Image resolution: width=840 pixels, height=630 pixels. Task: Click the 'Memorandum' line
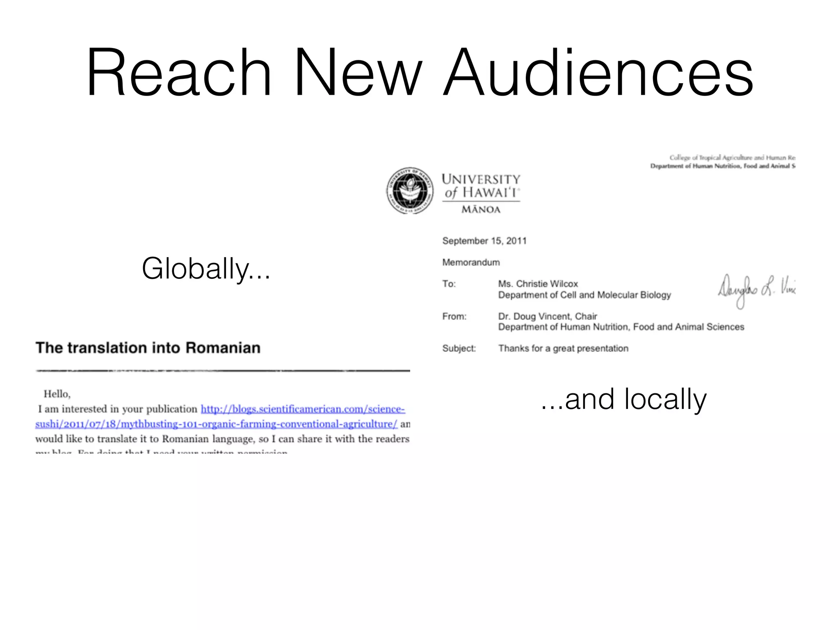(x=471, y=262)
